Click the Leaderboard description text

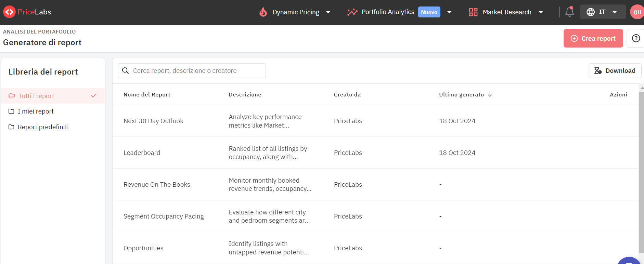pyautogui.click(x=268, y=153)
